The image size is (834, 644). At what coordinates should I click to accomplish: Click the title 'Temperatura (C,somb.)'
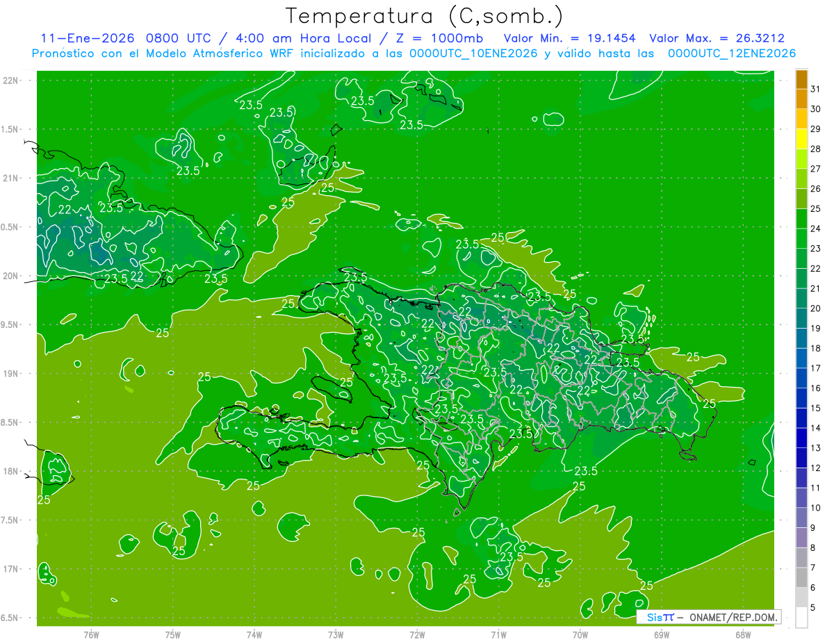tap(425, 16)
